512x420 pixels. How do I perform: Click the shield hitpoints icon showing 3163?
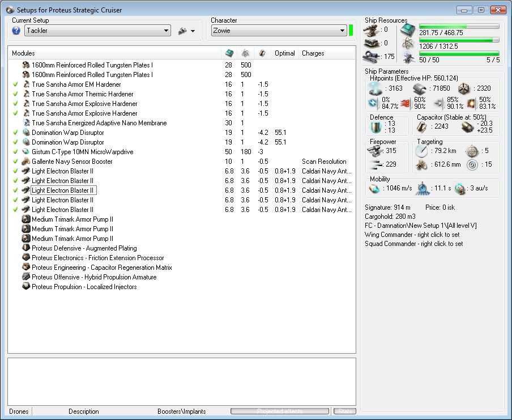[x=375, y=88]
